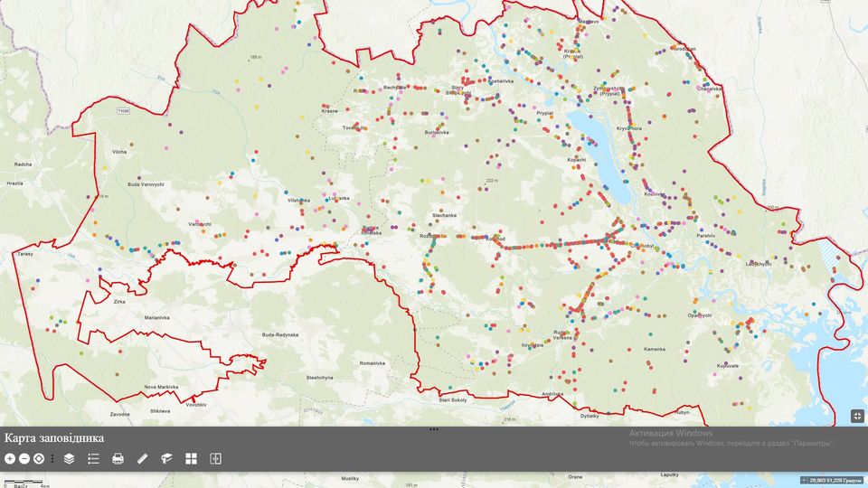Click the coordinates readout in the corner
868x488 pixels.
point(836,481)
